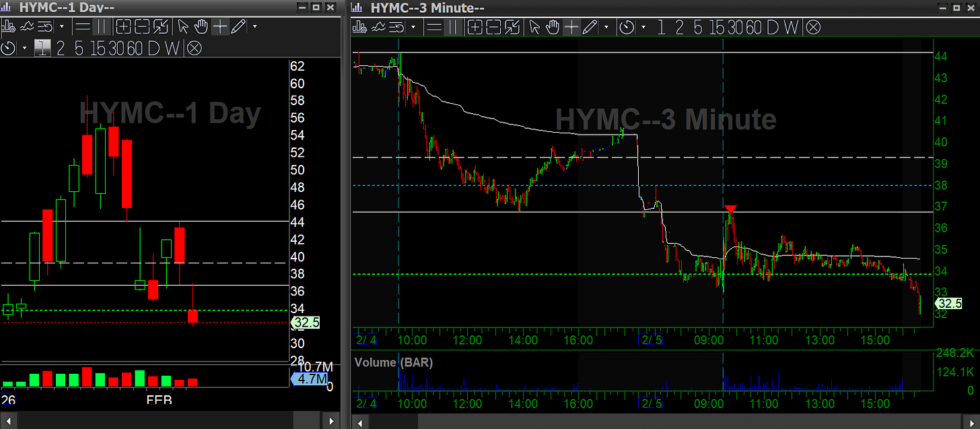Click the red triangle marker on 3 Minute chart
The width and height of the screenshot is (980, 429).
tap(731, 209)
